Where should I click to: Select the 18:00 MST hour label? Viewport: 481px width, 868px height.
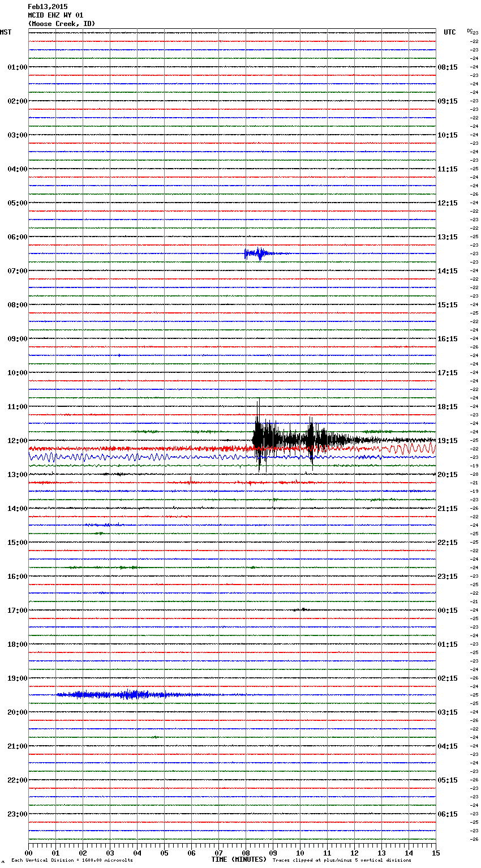[x=18, y=644]
